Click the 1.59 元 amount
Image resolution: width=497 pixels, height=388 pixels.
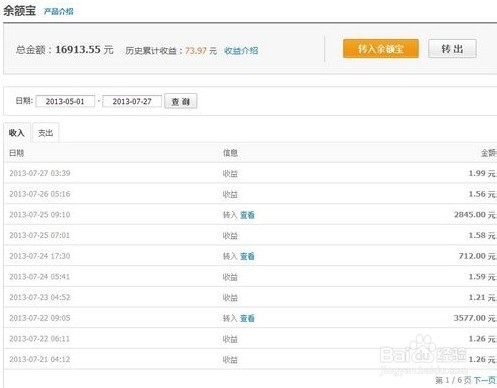[x=482, y=277]
